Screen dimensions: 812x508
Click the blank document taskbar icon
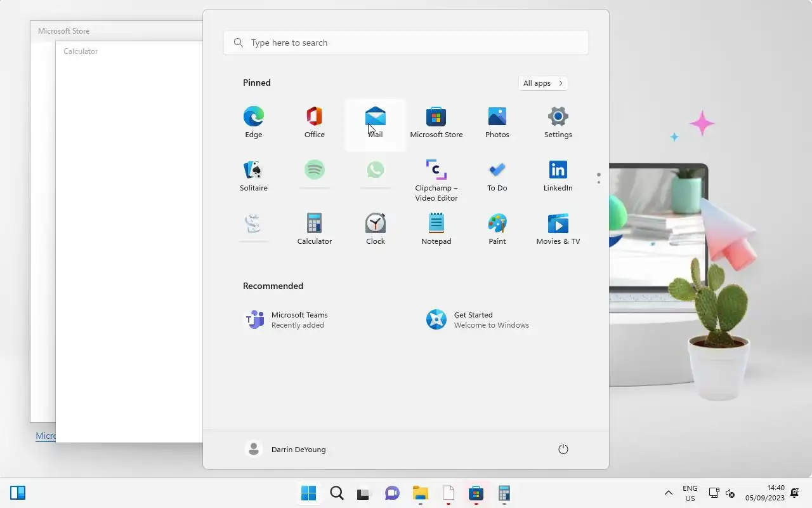coord(449,493)
